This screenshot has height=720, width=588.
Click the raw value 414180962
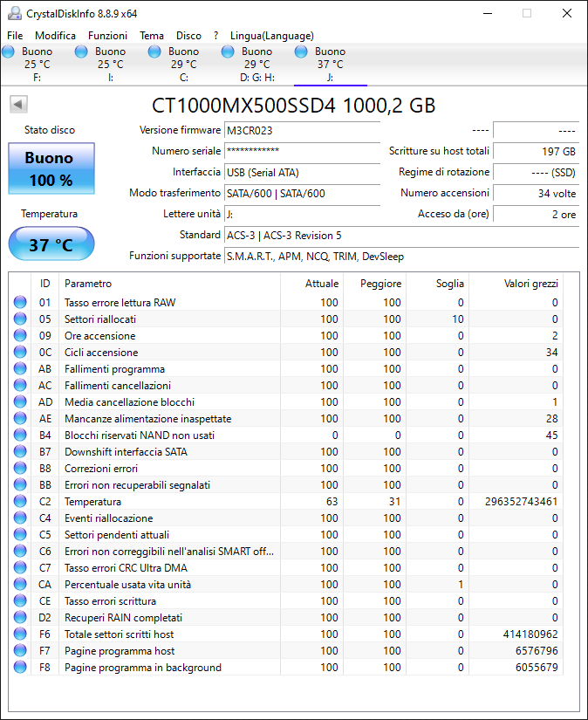(530, 634)
